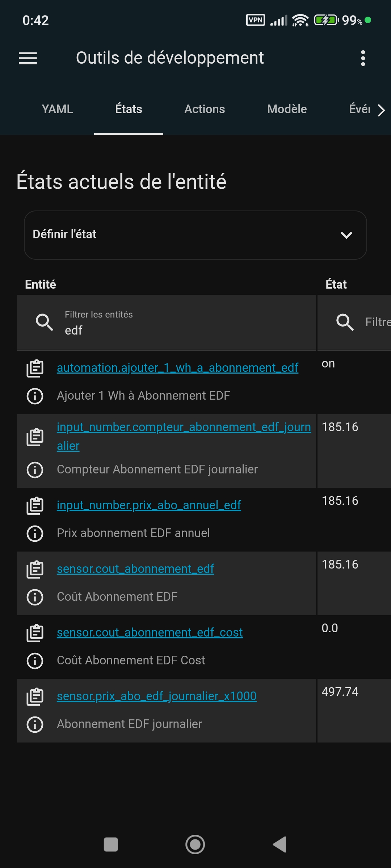Show info for Compteur Abonnement EDF journalier
Screen dimensions: 391x868
pyautogui.click(x=35, y=470)
